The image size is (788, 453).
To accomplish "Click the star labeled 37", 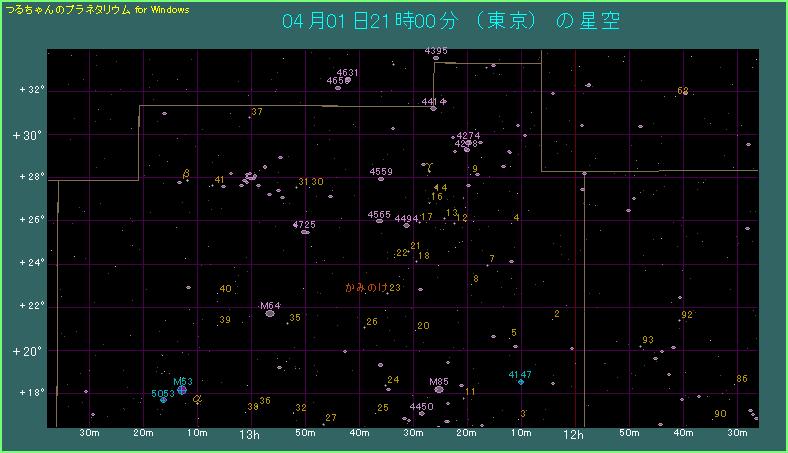I will [x=256, y=112].
